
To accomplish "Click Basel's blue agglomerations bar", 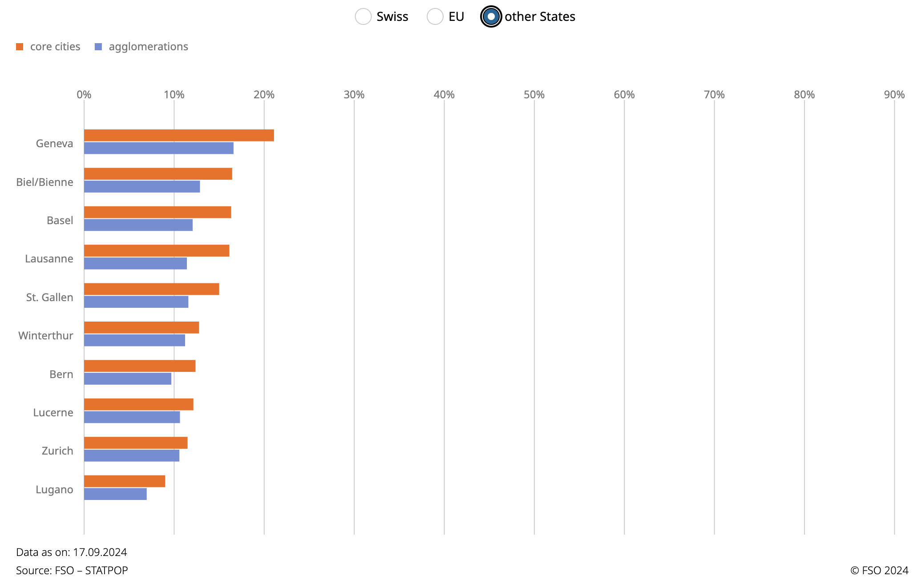I will [138, 225].
